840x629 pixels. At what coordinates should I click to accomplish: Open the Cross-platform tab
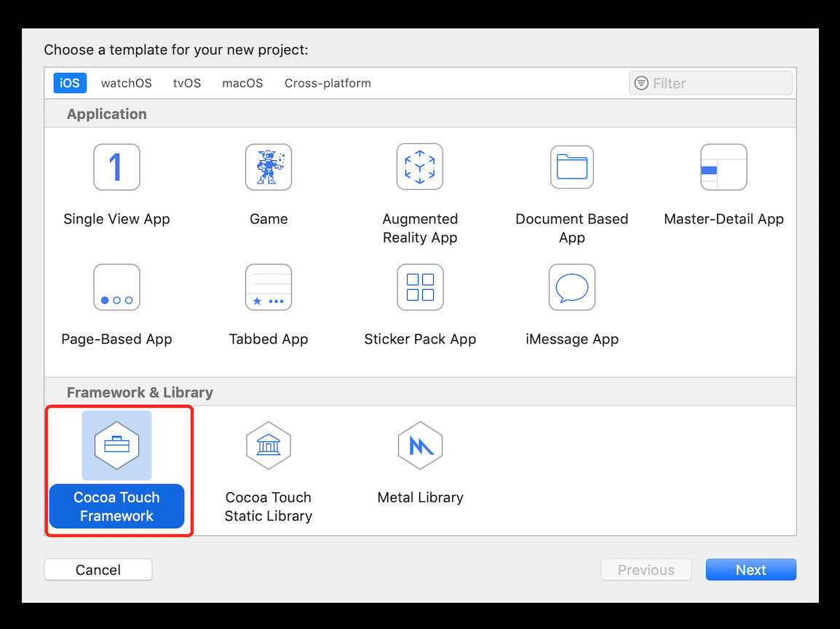click(x=328, y=83)
